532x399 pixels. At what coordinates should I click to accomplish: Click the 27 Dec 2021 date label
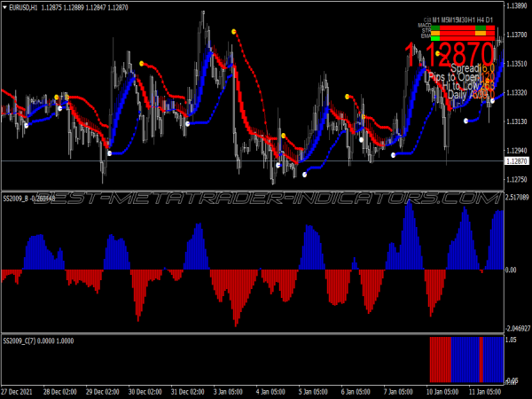(x=17, y=392)
